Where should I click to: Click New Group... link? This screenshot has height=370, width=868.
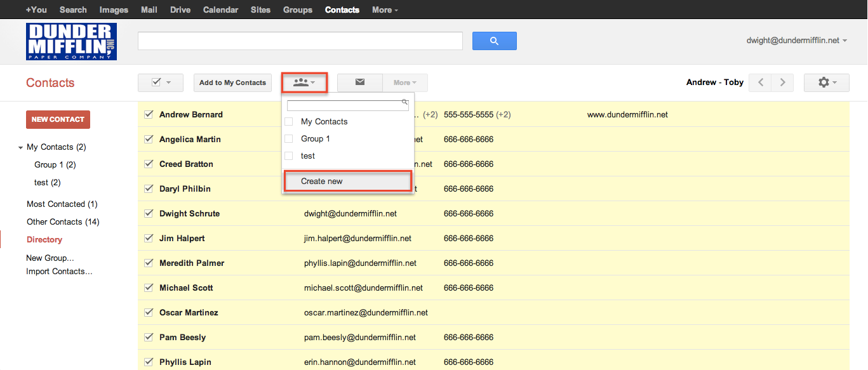(x=50, y=258)
